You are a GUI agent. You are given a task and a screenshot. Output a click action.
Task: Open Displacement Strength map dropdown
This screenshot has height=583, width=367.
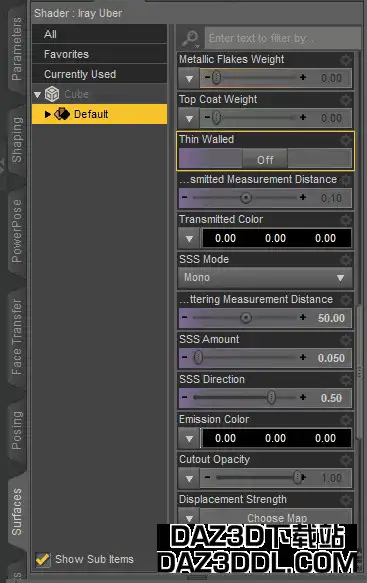189,518
